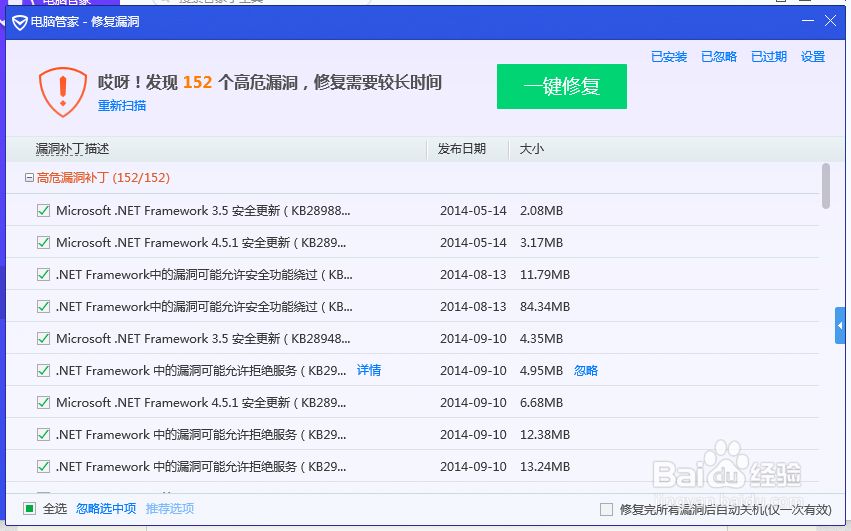
Task: Uncheck the KB28988 .NET Framework 3.5 update
Action: (x=43, y=211)
